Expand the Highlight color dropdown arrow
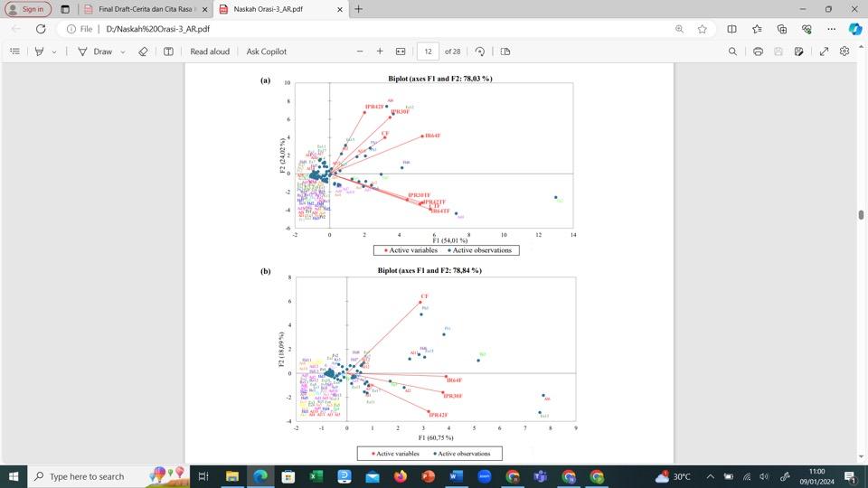The width and height of the screenshot is (868, 488). pos(54,52)
